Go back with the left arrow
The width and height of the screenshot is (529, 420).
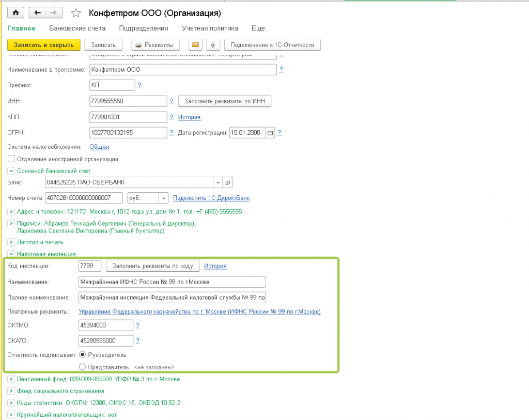coord(37,12)
